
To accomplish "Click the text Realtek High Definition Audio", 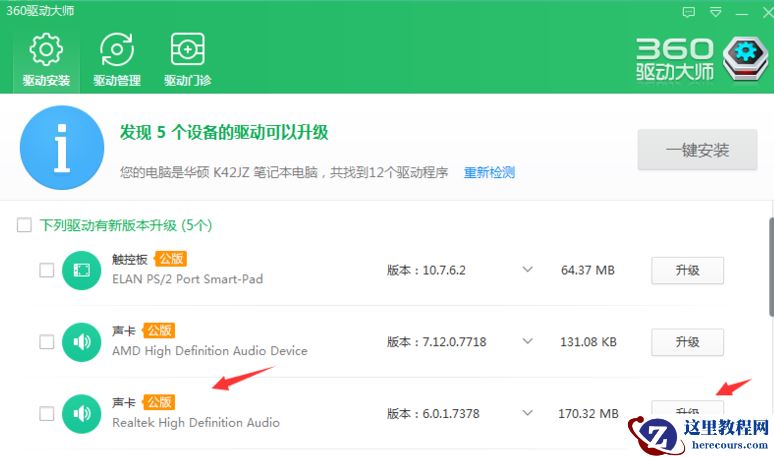I will pyautogui.click(x=196, y=422).
